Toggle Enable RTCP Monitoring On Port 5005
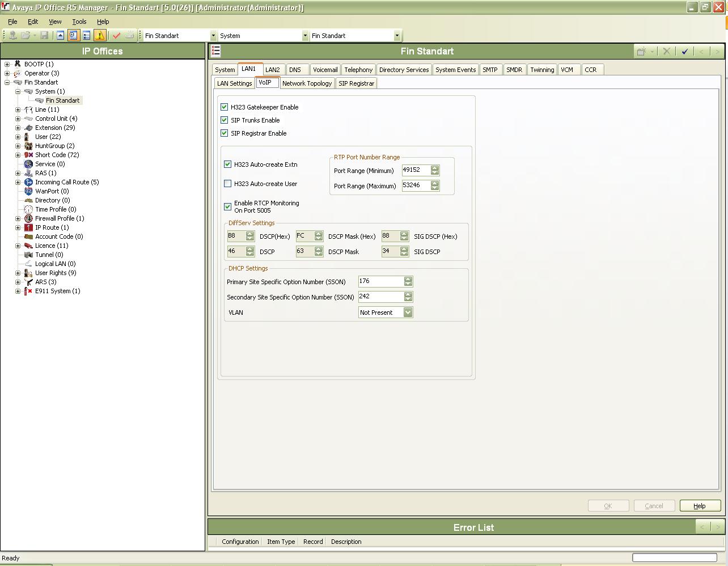The height and width of the screenshot is (566, 728). (227, 206)
